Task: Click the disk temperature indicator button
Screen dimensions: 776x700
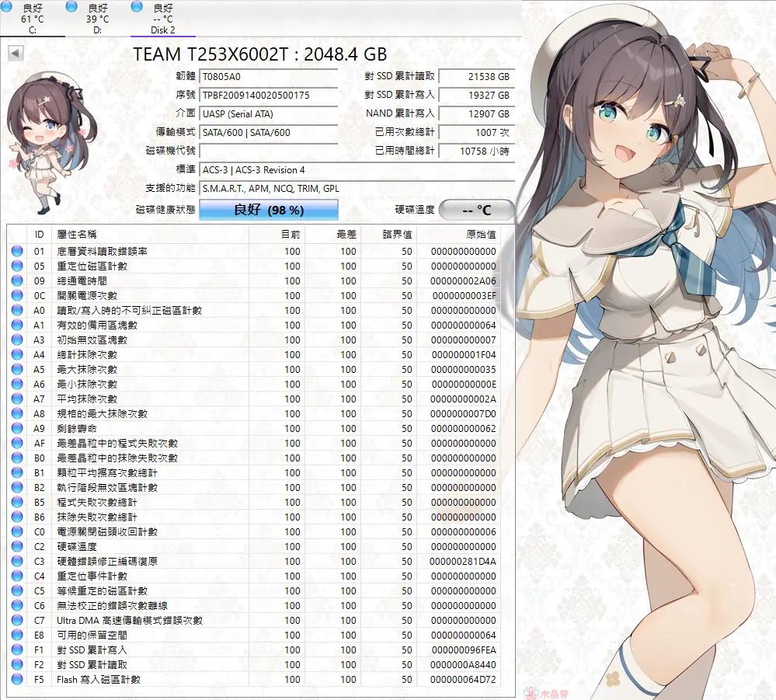Action: 476,210
